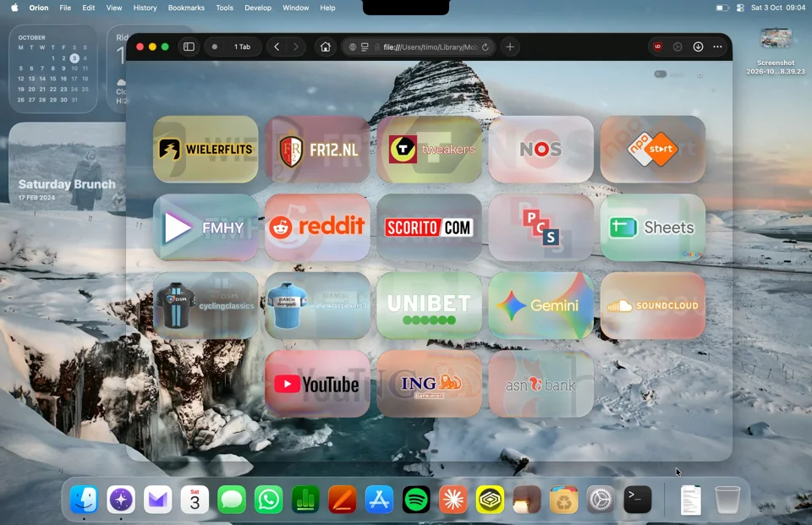812x525 pixels.
Task: Click the reader view icon in address bar
Action: 365,47
